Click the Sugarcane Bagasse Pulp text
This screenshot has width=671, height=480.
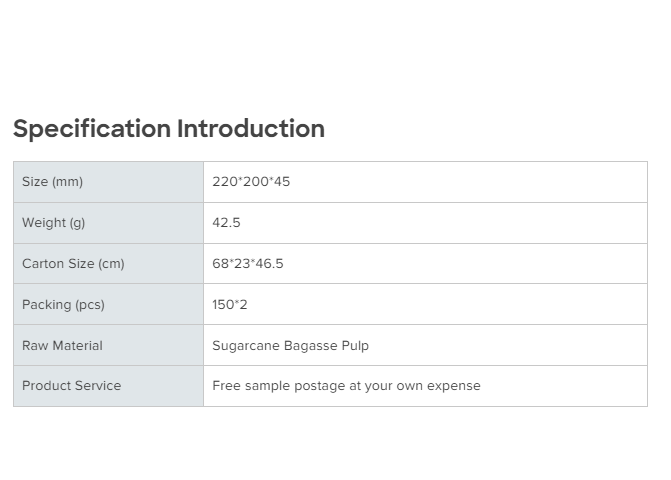[290, 345]
